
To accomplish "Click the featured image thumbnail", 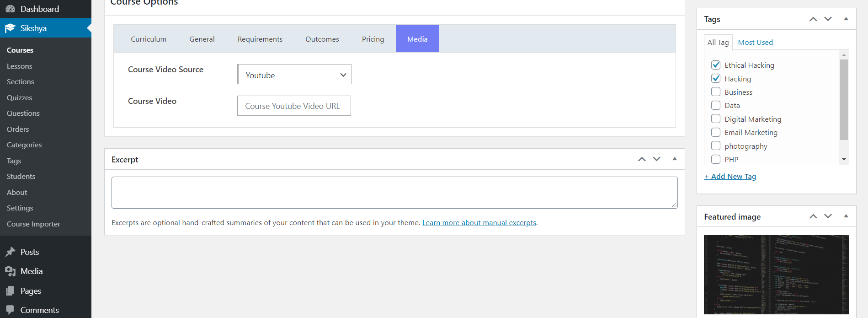I will 776,275.
